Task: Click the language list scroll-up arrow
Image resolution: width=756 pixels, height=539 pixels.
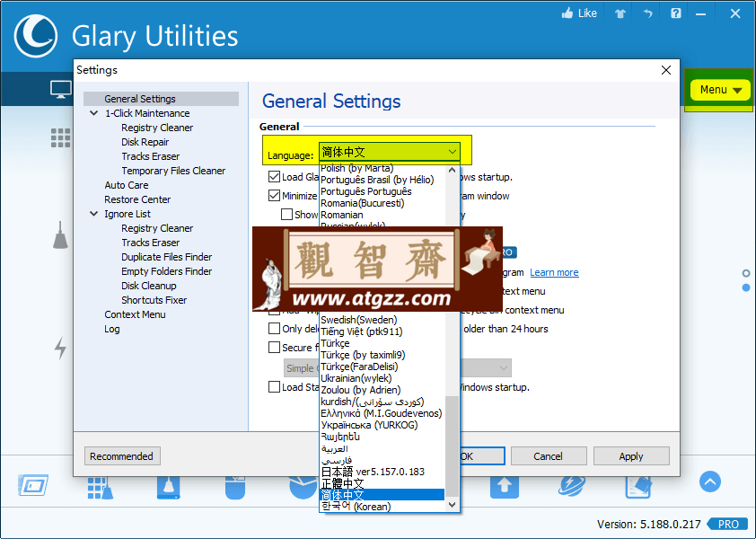Action: click(x=452, y=170)
